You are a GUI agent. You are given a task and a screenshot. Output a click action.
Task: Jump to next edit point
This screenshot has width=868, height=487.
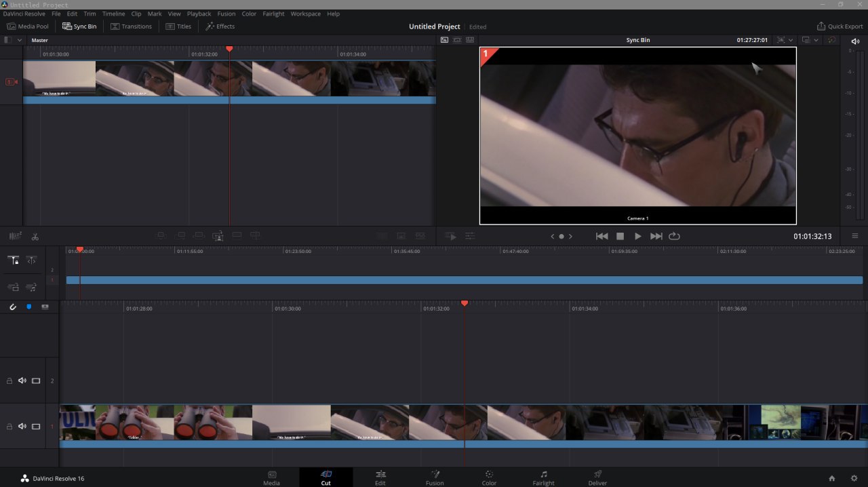coord(656,236)
